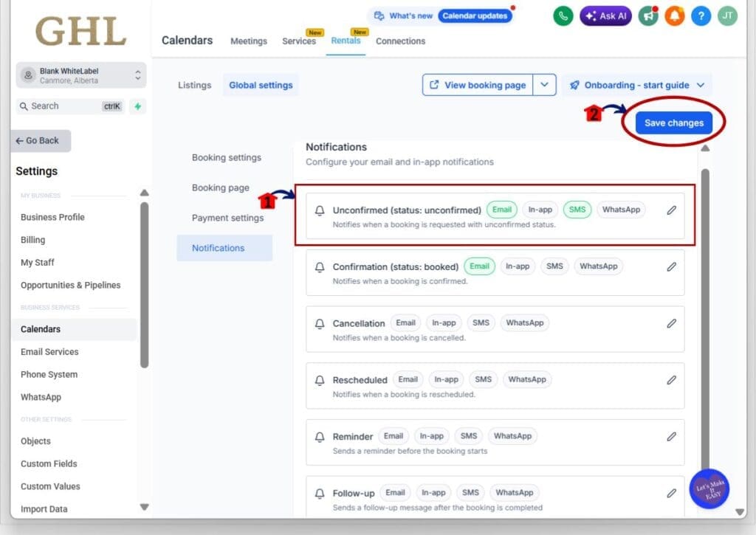756x535 pixels.
Task: Open the Let's Make It Easy chat bubble
Action: point(709,489)
